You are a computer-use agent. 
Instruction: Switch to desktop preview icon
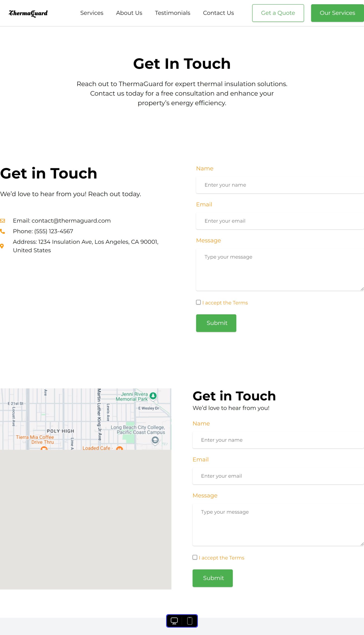tap(174, 621)
